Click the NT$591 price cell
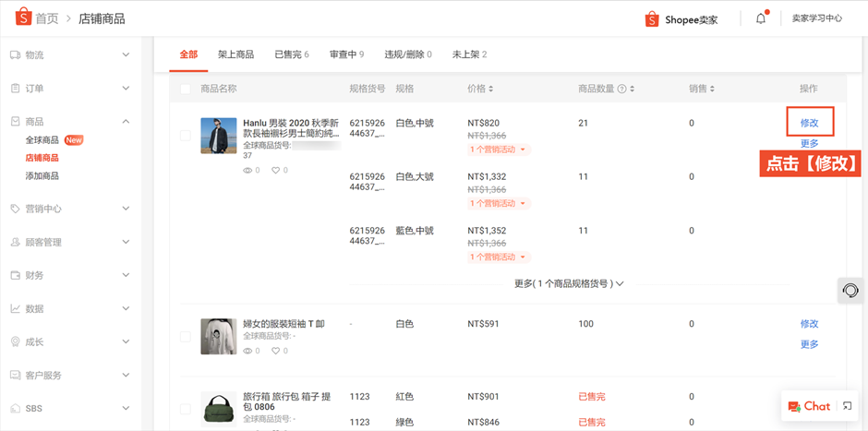This screenshot has height=431, width=868. pos(483,324)
